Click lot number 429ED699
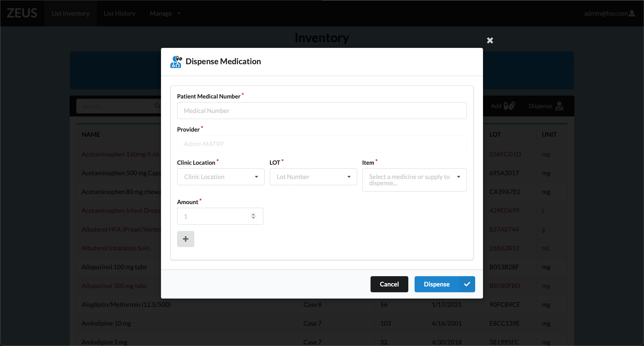The image size is (644, 346). pos(504,210)
